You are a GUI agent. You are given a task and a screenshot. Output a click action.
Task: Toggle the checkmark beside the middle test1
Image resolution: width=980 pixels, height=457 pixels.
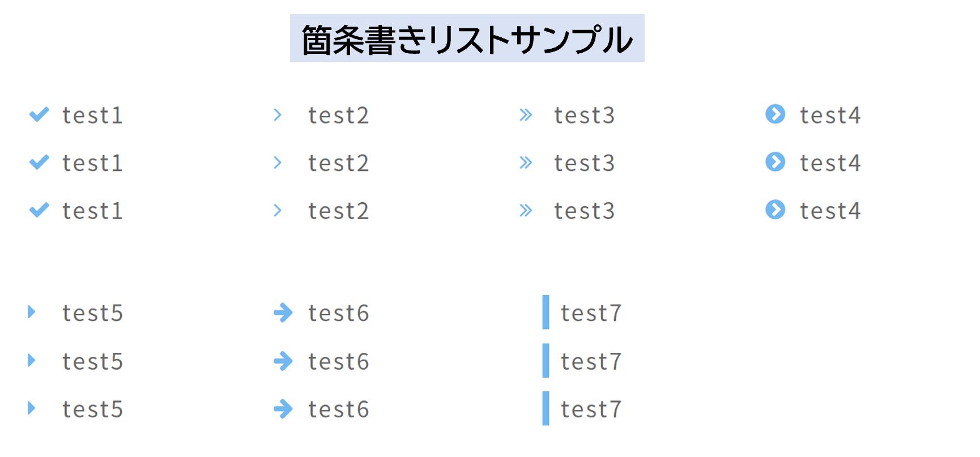point(39,163)
